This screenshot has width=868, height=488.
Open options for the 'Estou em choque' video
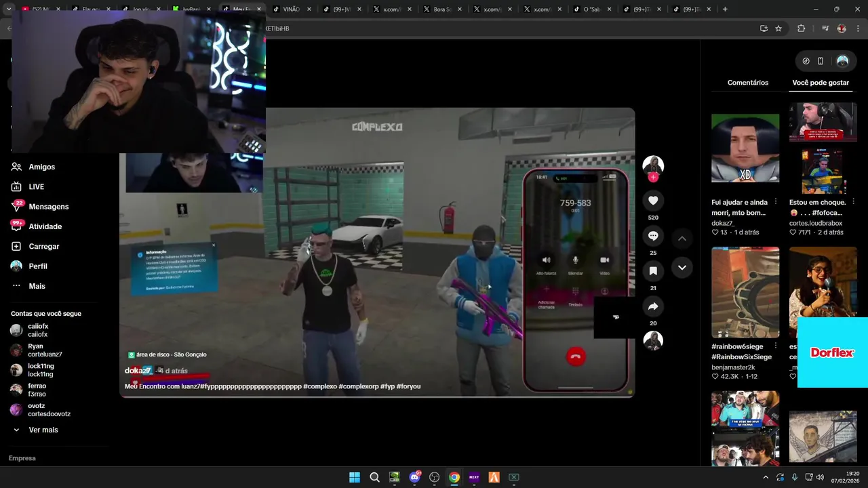tap(854, 202)
